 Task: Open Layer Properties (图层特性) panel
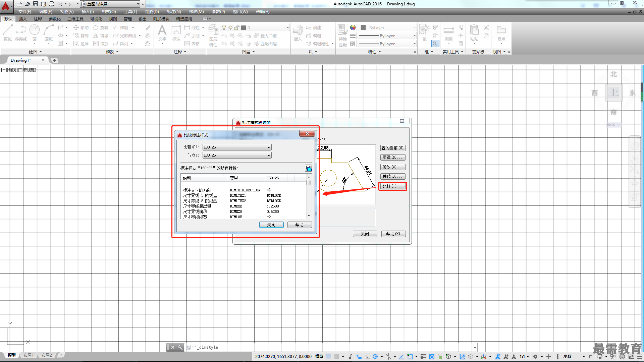click(213, 36)
